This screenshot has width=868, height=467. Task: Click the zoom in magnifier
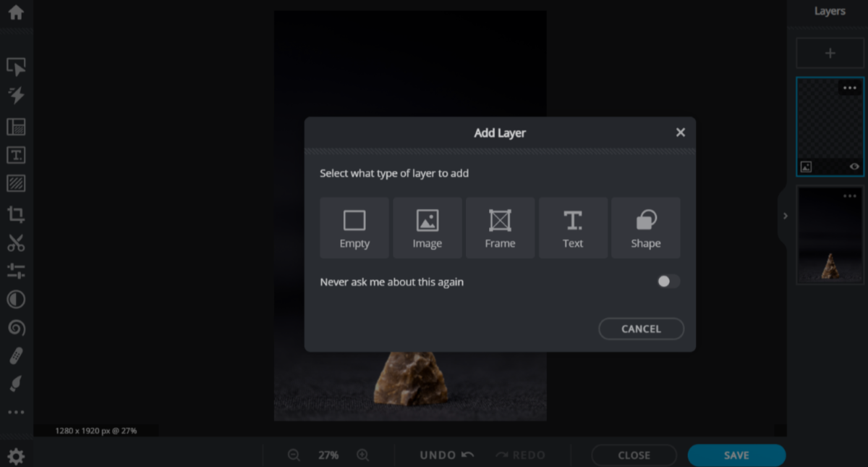click(x=363, y=455)
